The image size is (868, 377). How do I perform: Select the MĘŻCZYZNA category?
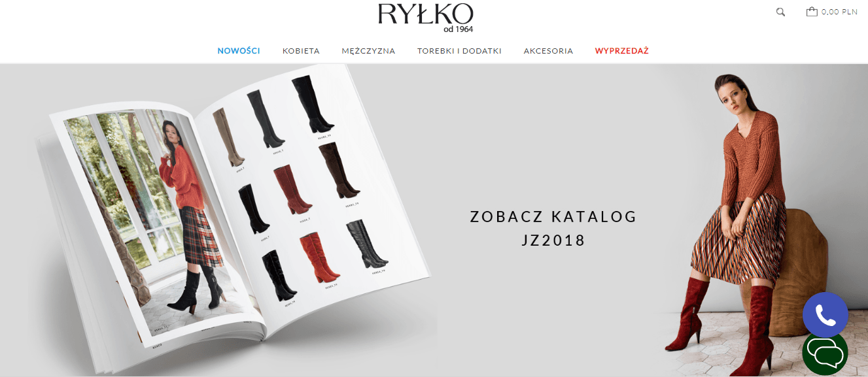[x=368, y=50]
